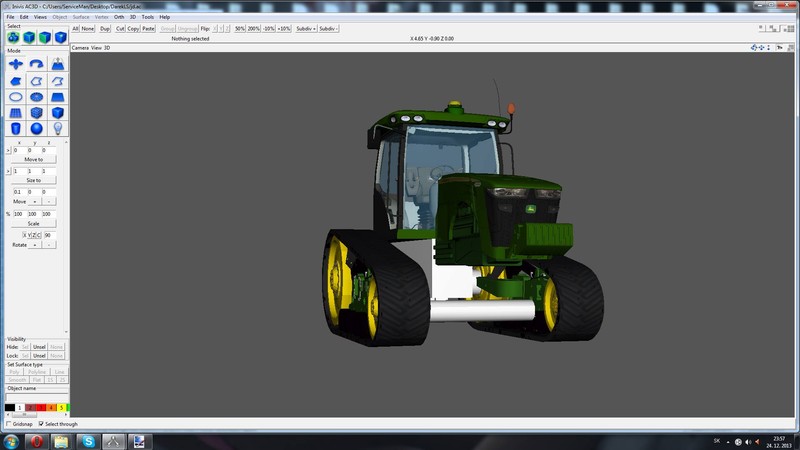
Task: Choose the Ellipse draw tool
Action: [x=16, y=96]
